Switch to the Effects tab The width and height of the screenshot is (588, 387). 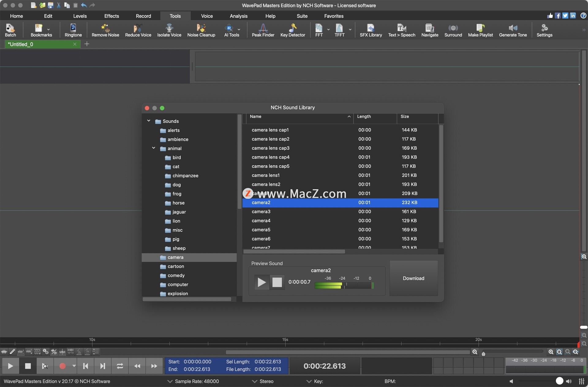point(111,16)
